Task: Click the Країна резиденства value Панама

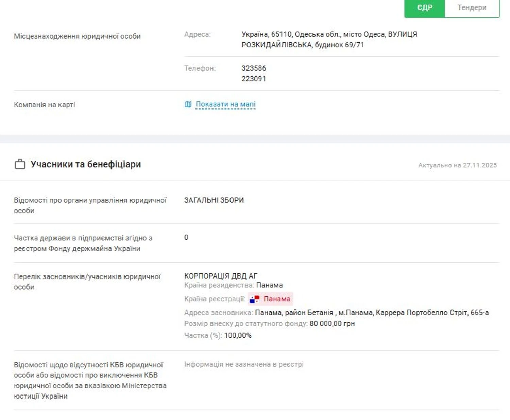Action: coord(269,285)
